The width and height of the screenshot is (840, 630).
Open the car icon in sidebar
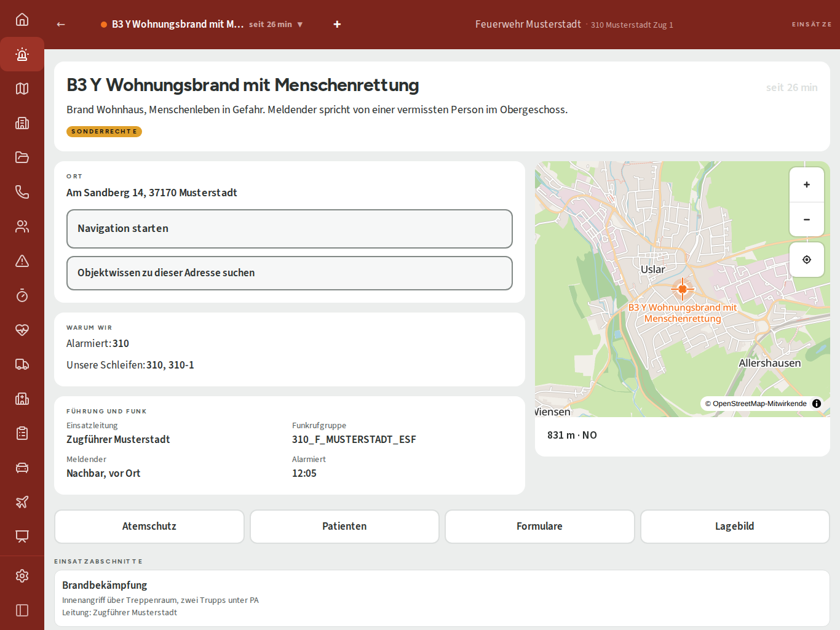pos(22,468)
